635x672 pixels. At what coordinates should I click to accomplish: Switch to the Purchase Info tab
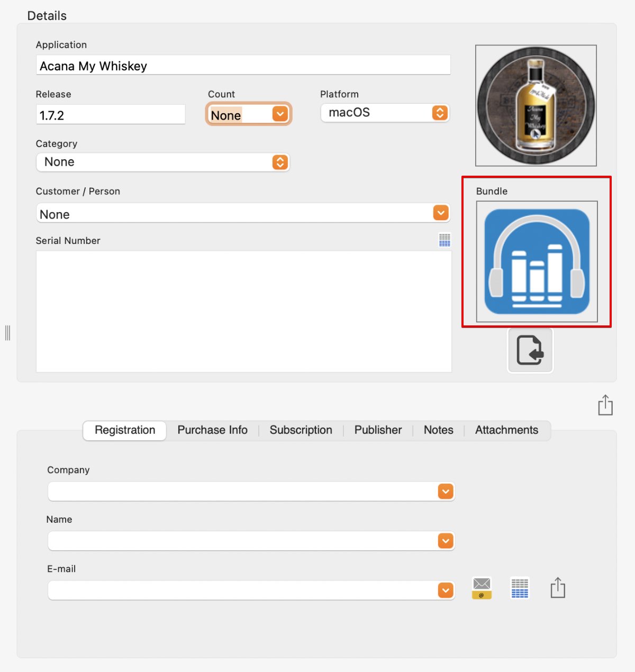pos(212,430)
